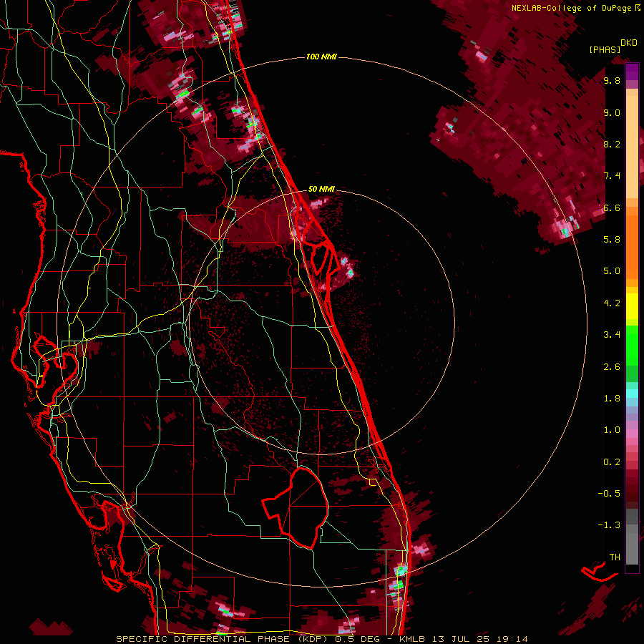Click the 7.4 value on color scale
644x644 pixels.
click(x=612, y=176)
